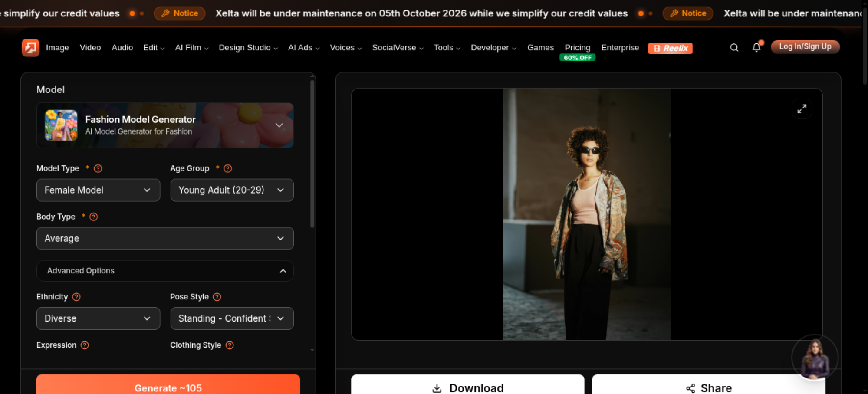
Task: Open the Age Group dropdown (Young Adult)
Action: pyautogui.click(x=232, y=190)
